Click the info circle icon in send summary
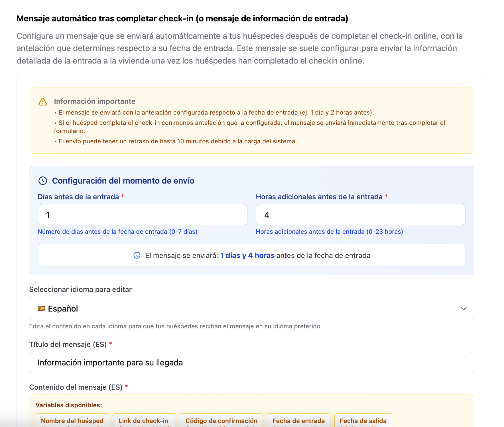 (137, 255)
